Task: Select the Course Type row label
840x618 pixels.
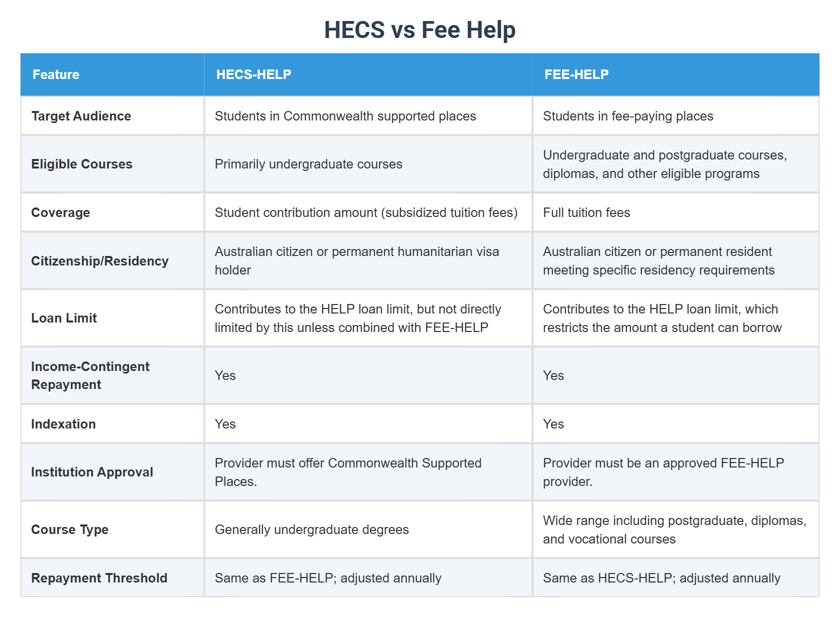Action: click(x=69, y=529)
